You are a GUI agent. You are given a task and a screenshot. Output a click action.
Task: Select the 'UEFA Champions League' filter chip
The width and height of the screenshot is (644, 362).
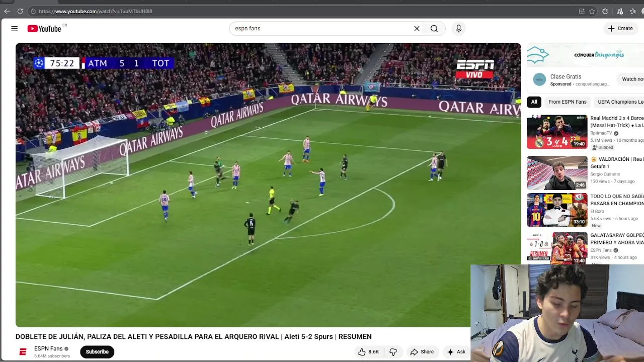click(x=620, y=102)
